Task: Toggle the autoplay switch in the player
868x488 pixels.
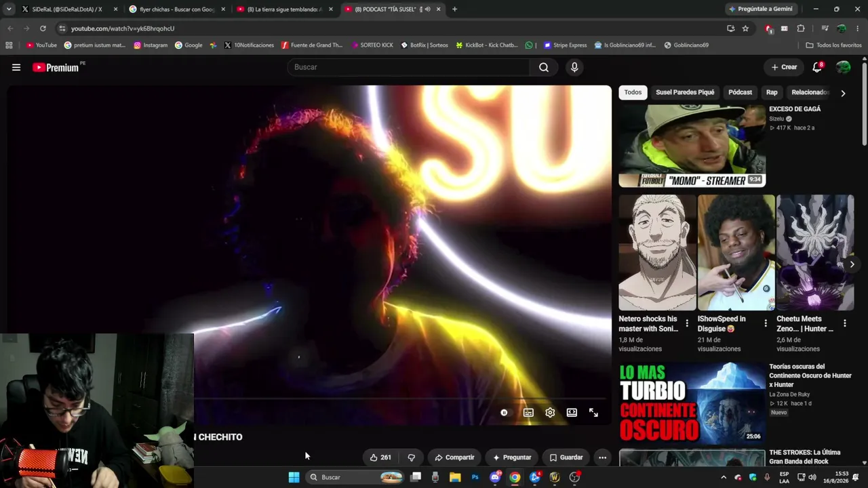Action: click(x=504, y=412)
